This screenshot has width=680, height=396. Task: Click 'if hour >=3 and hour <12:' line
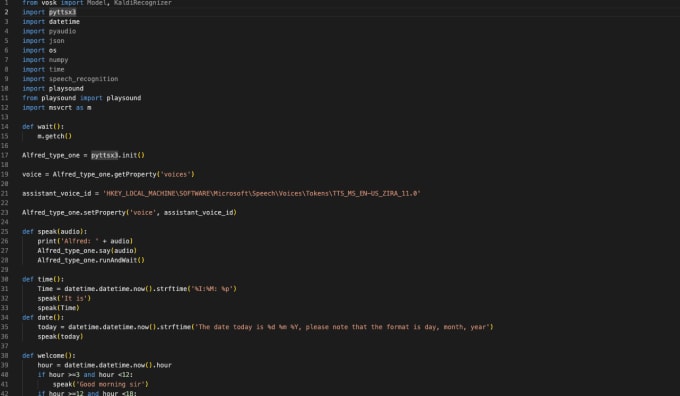pyautogui.click(x=85, y=375)
